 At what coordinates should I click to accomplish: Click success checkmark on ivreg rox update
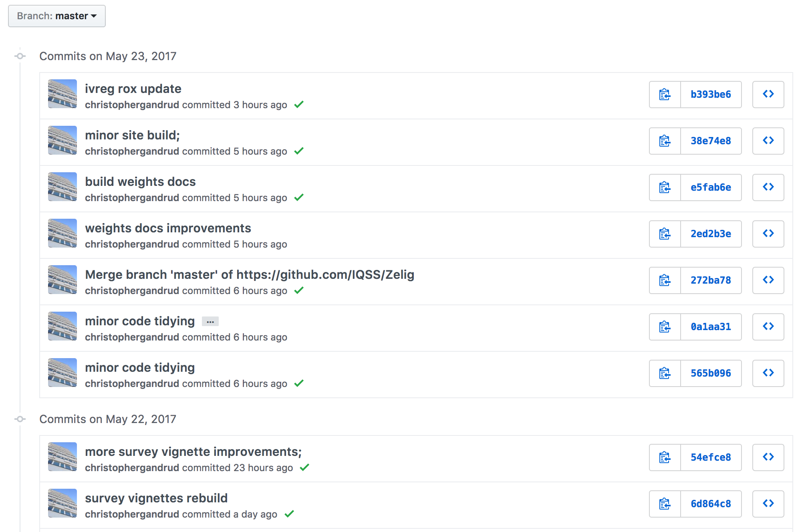(299, 105)
